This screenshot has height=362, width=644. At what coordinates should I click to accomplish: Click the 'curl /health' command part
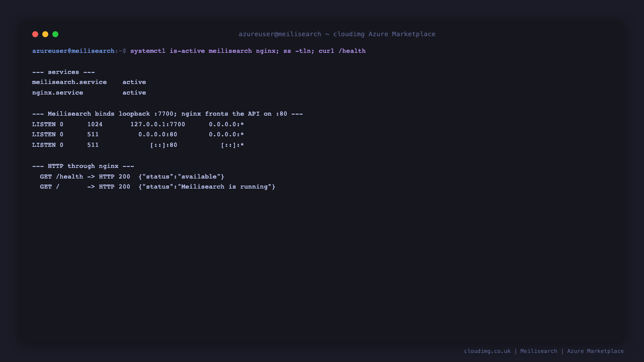pyautogui.click(x=342, y=51)
